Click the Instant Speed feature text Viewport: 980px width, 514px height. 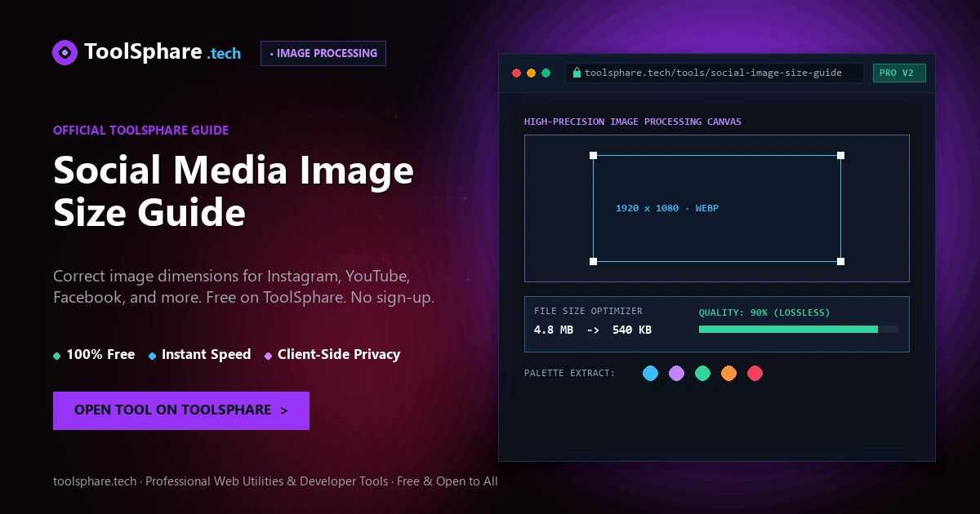pos(206,354)
